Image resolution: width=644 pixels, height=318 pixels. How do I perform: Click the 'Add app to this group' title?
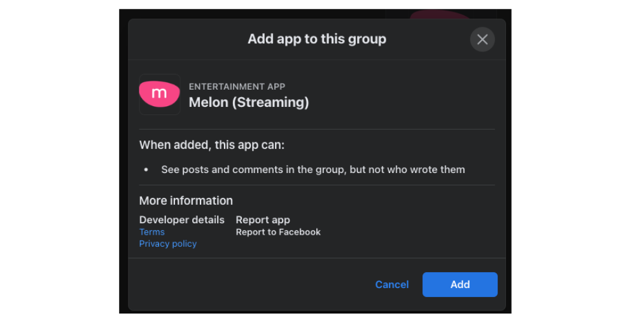(317, 39)
